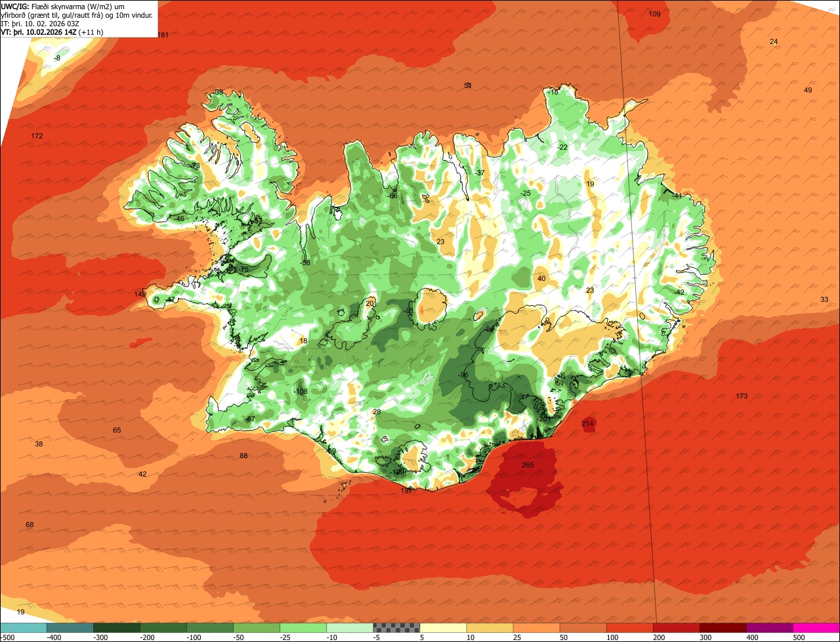This screenshot has width=840, height=642.
Task: Pick the light orange 25 to 50 swatch
Action: click(x=536, y=628)
